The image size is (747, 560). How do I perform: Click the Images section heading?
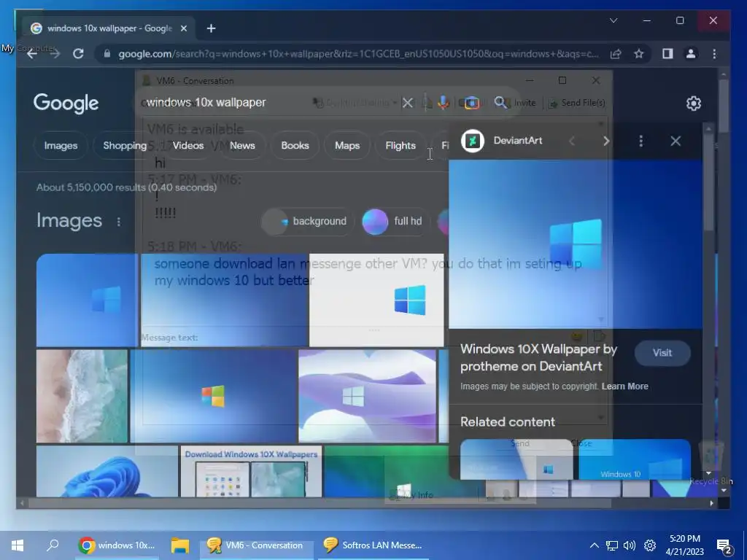[69, 221]
